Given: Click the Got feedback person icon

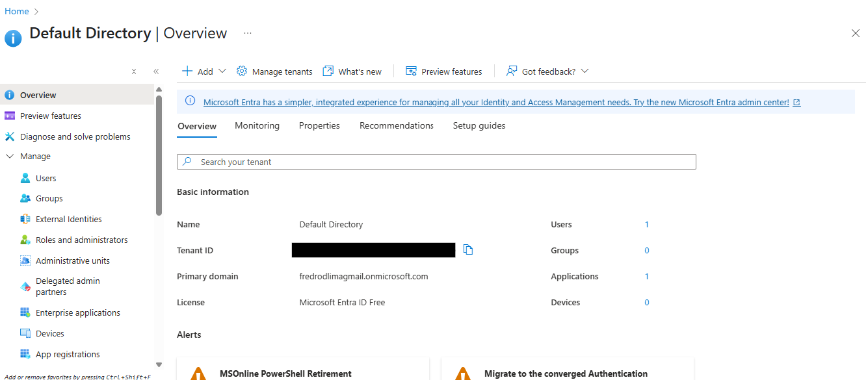Looking at the screenshot, I should (x=512, y=71).
